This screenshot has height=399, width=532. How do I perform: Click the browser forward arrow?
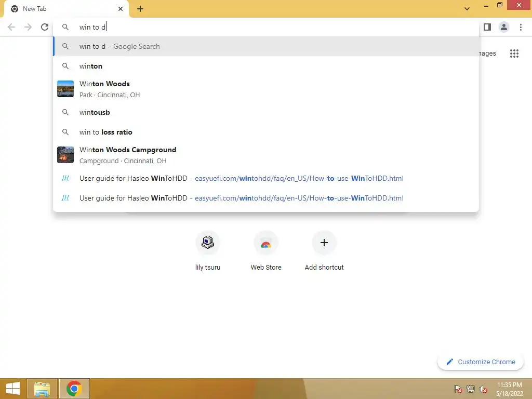coord(28,27)
